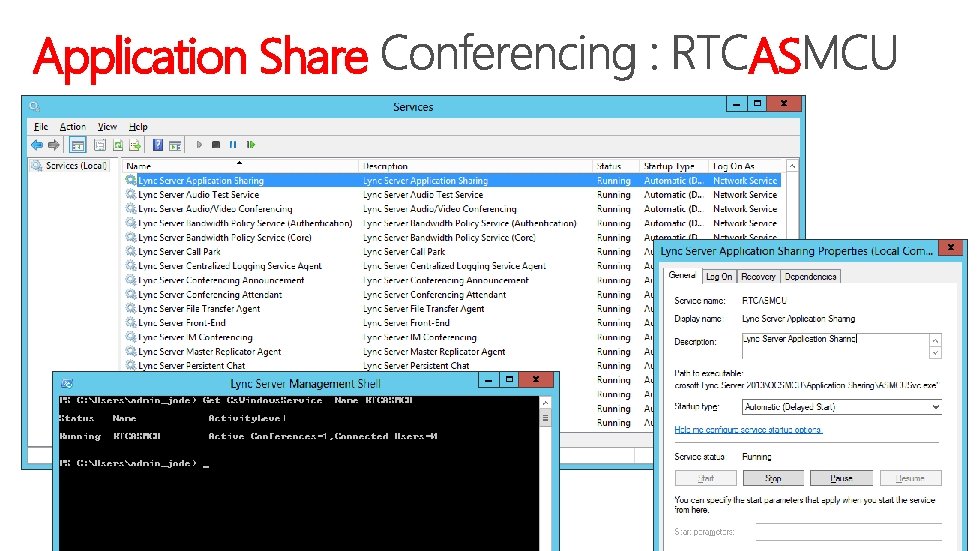Image resolution: width=979 pixels, height=551 pixels.
Task: Click Description box scroll up arrow
Action: [x=935, y=340]
